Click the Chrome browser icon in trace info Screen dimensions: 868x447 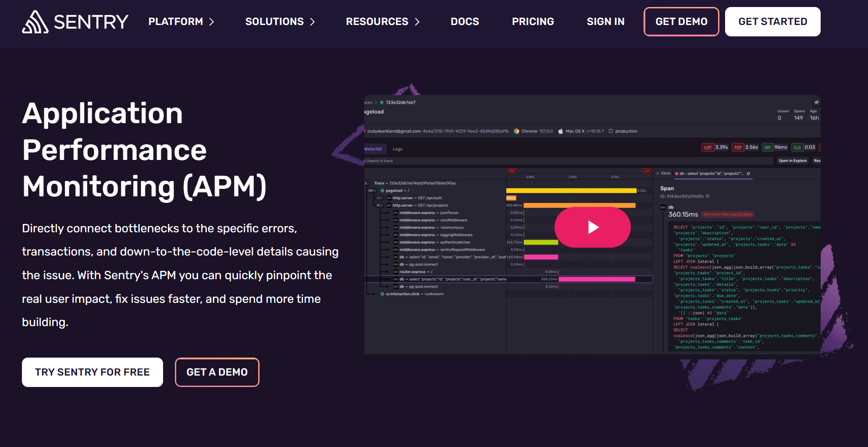pos(516,131)
